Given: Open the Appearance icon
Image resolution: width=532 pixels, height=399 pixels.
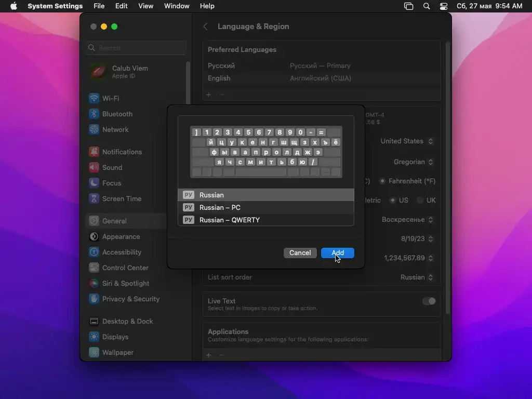Looking at the screenshot, I should (x=94, y=236).
